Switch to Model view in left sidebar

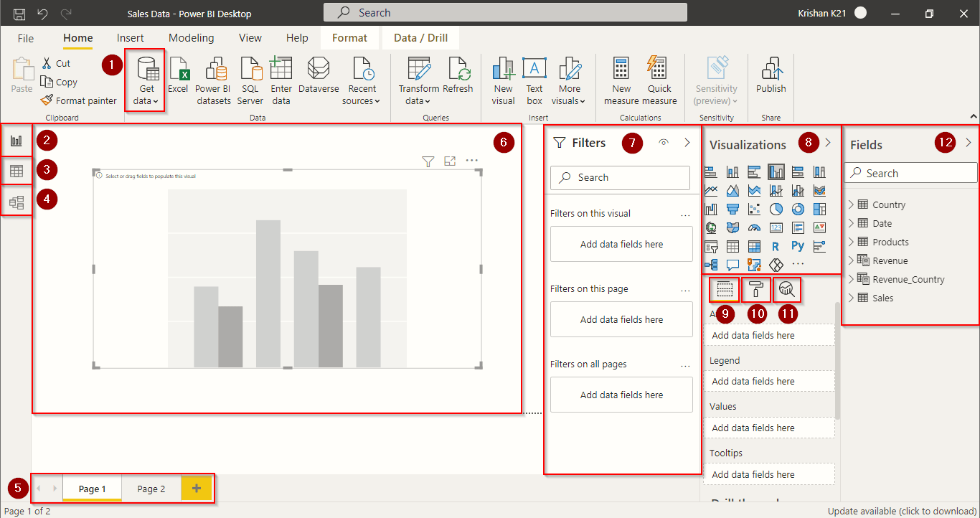click(16, 199)
